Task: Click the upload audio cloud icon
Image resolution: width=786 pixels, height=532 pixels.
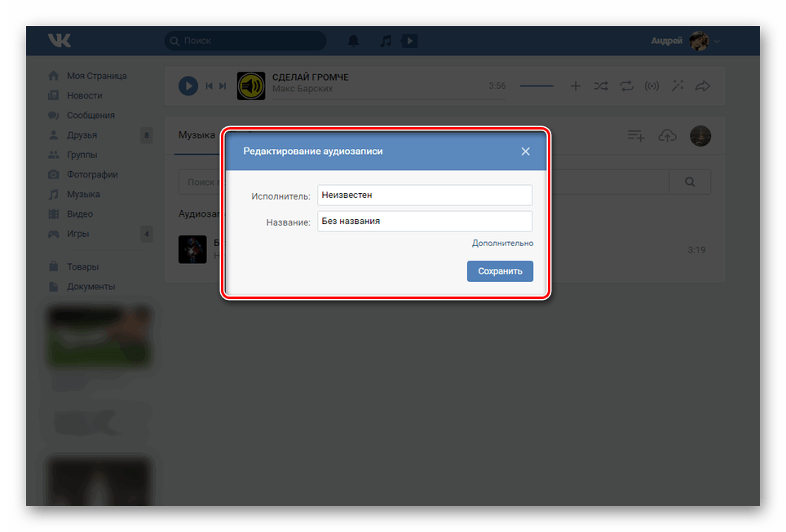Action: click(667, 136)
